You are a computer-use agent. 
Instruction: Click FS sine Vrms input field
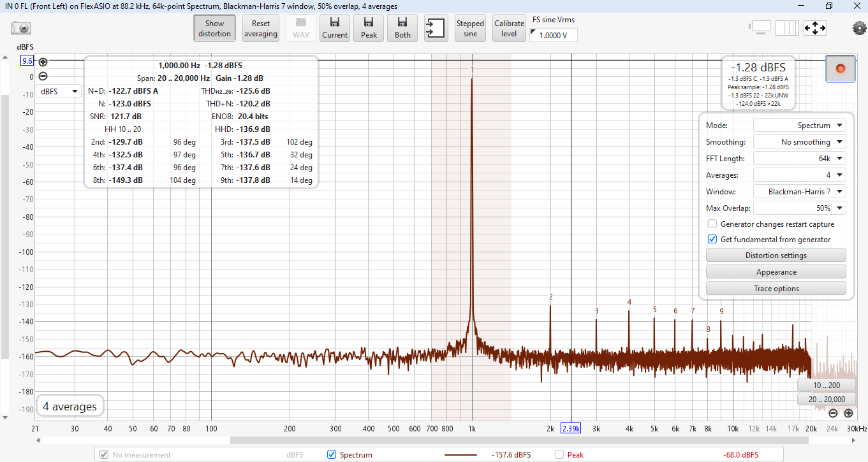(x=554, y=35)
